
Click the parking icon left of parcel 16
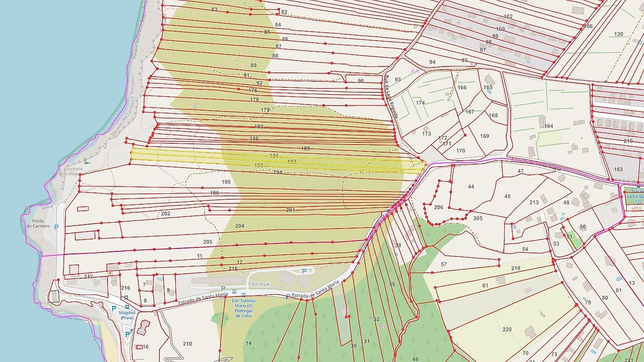pos(128,334)
